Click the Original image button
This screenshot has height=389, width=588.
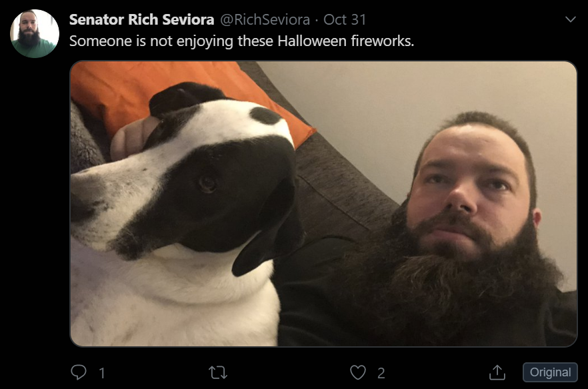(x=550, y=372)
